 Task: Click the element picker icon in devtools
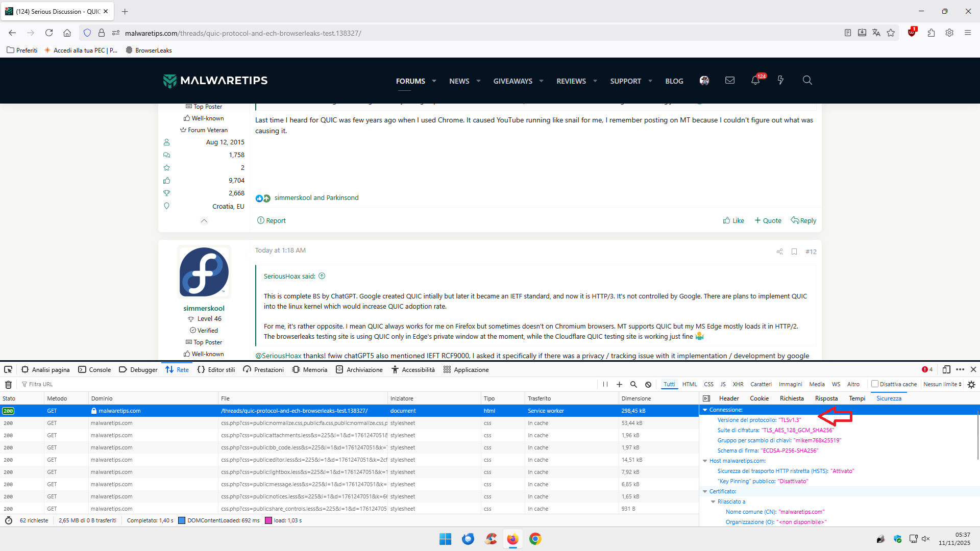(8, 370)
